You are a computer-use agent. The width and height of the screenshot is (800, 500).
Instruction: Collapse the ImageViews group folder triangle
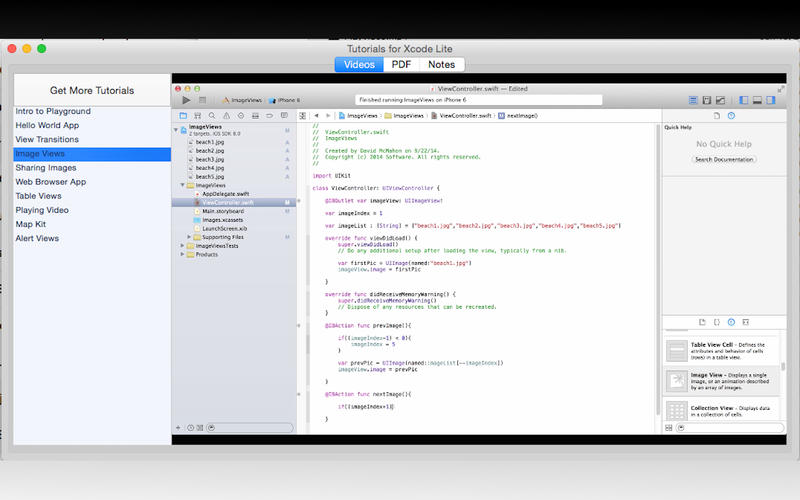[182, 185]
